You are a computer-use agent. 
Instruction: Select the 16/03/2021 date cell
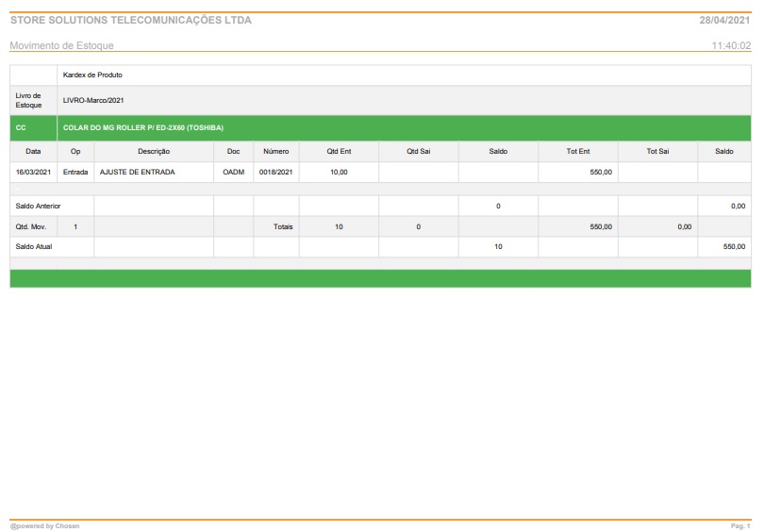(33, 173)
